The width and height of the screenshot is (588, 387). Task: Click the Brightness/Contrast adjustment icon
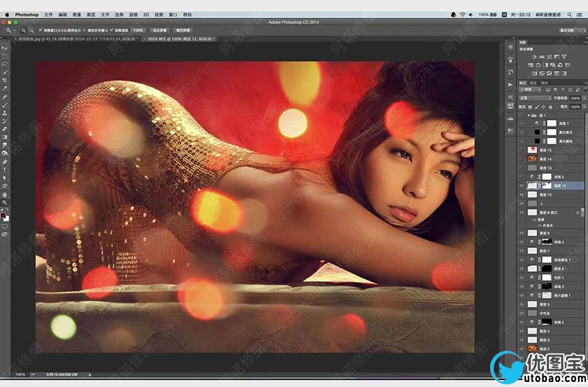[x=534, y=56]
